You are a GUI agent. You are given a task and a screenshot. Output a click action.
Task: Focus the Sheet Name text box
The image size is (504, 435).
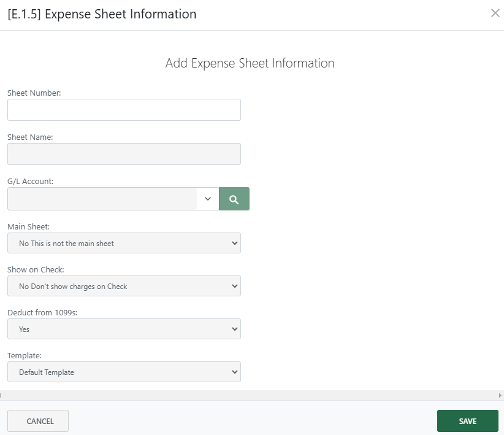click(124, 153)
